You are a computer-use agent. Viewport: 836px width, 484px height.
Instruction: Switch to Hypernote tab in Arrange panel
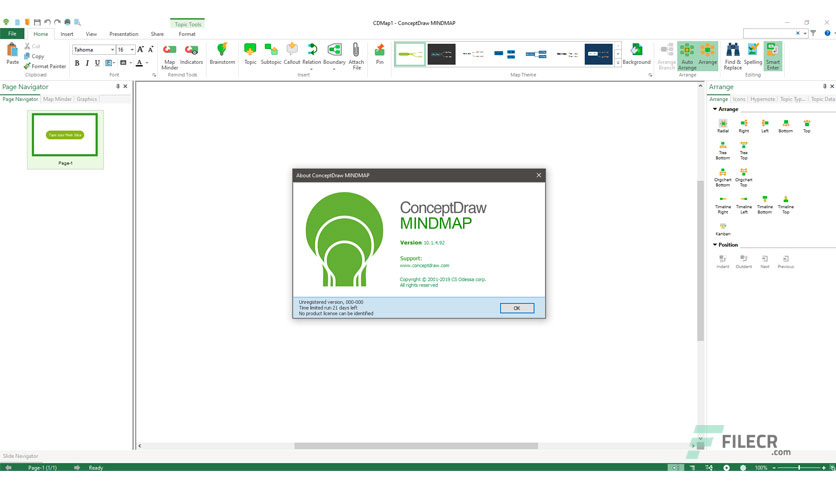pyautogui.click(x=762, y=99)
